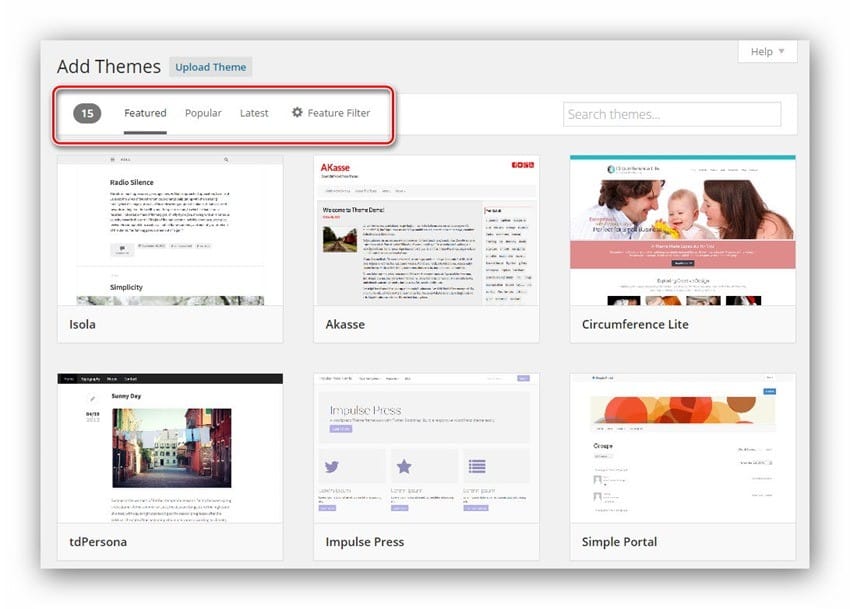Image resolution: width=850 pixels, height=609 pixels.
Task: Open the Latest themes tab
Action: 254,113
